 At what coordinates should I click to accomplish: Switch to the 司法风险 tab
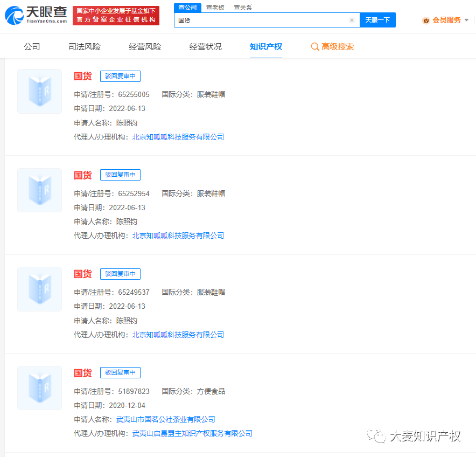click(85, 46)
